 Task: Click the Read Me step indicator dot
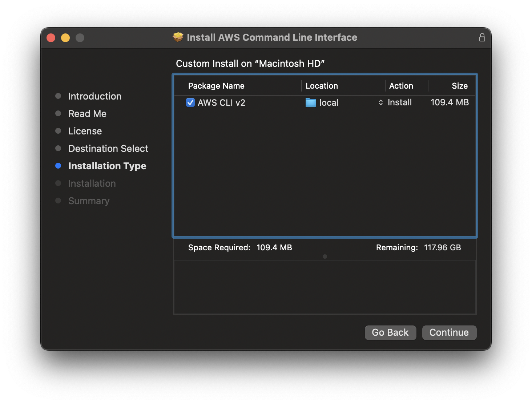pyautogui.click(x=58, y=113)
